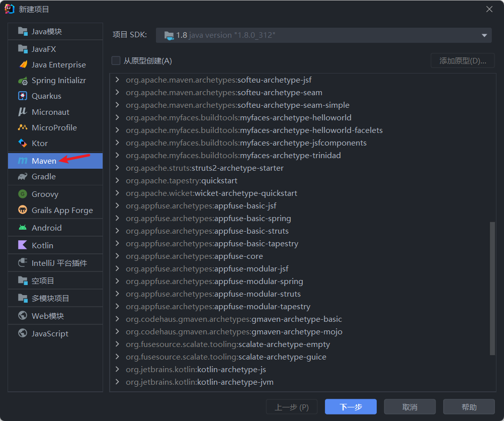This screenshot has height=421, width=504.
Task: Click the 添加原型(D)... button
Action: point(463,60)
